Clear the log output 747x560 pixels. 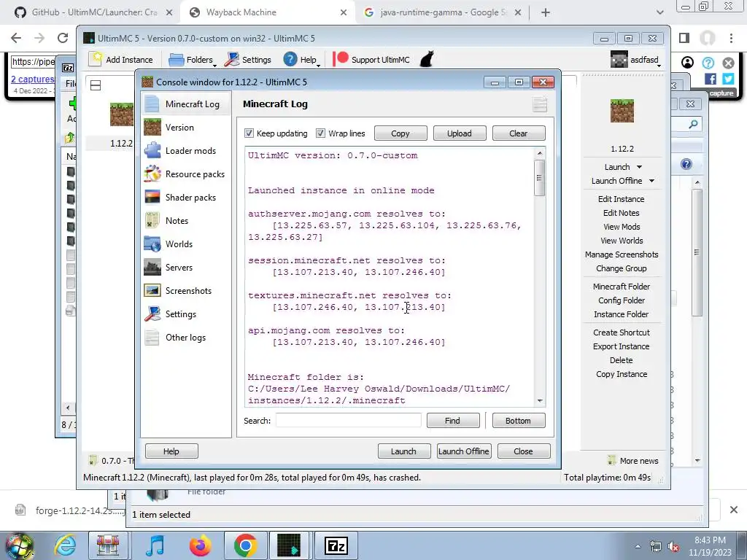[x=519, y=133]
